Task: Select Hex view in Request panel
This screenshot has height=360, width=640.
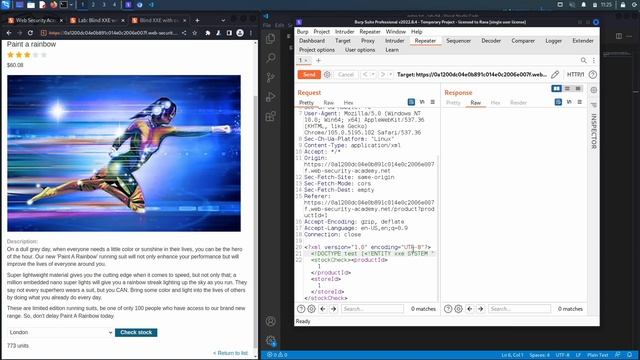Action: coord(348,102)
